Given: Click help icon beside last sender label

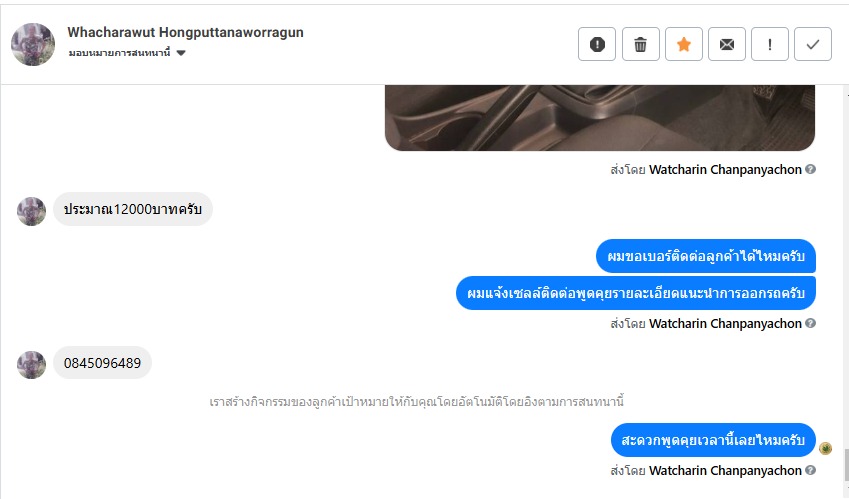Looking at the screenshot, I should click(x=811, y=470).
